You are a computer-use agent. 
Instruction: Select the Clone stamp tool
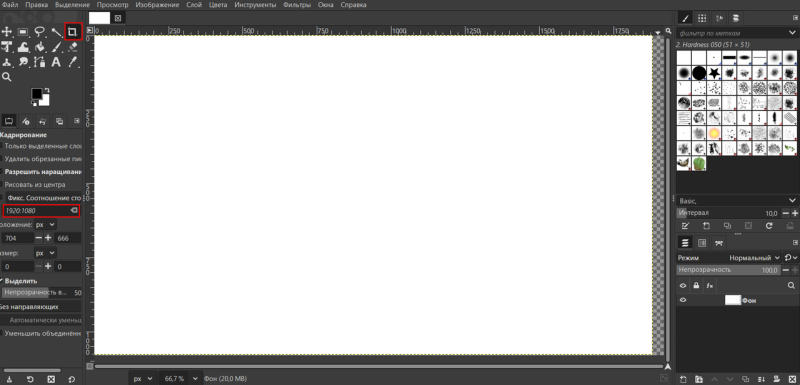tap(7, 62)
